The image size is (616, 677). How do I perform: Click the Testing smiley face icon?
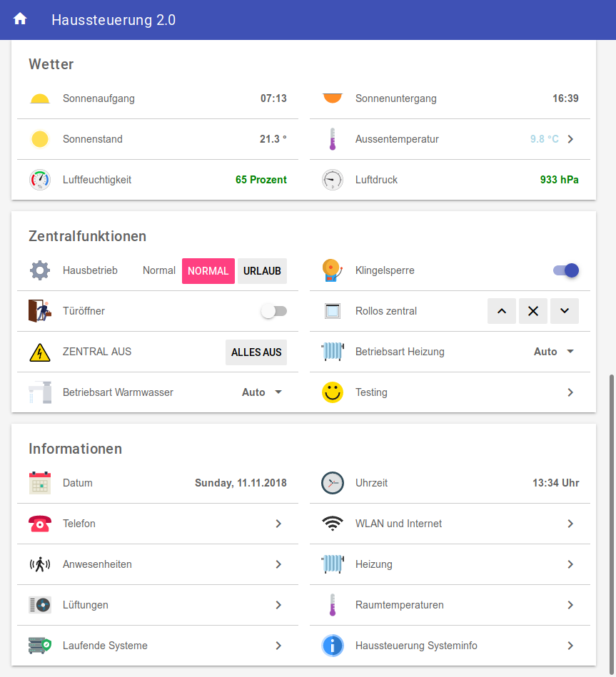tap(332, 392)
